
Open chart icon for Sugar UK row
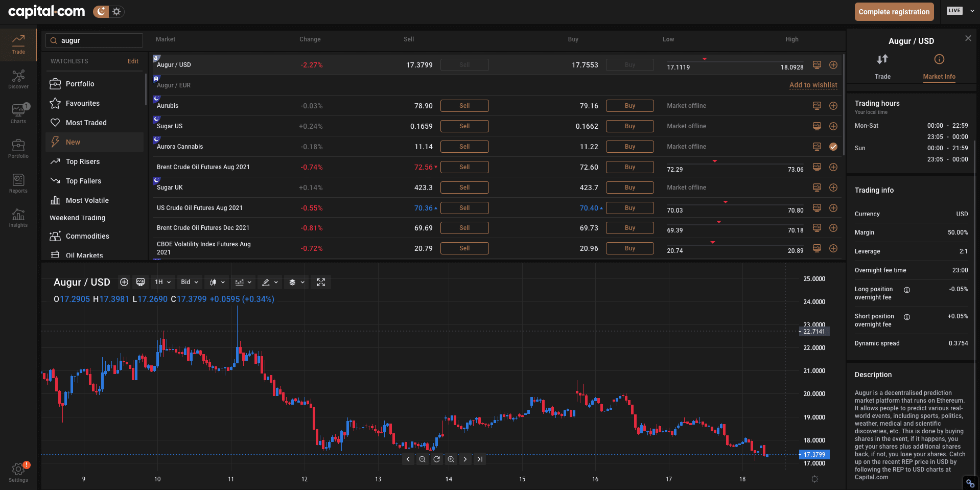click(x=817, y=188)
